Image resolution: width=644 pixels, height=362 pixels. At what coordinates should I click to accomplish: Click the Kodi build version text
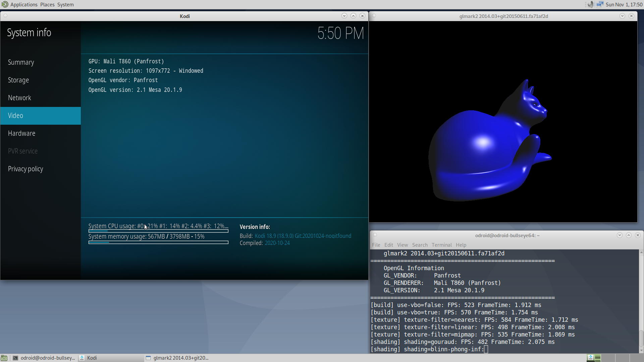[x=303, y=236]
